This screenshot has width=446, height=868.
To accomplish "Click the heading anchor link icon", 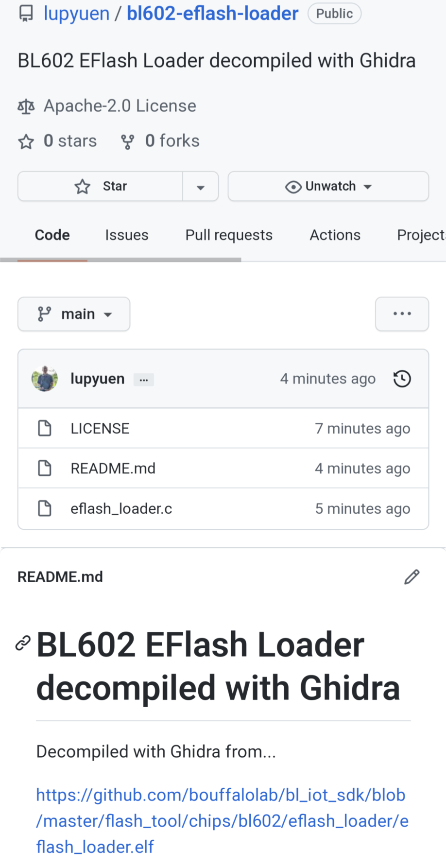I will coord(23,643).
